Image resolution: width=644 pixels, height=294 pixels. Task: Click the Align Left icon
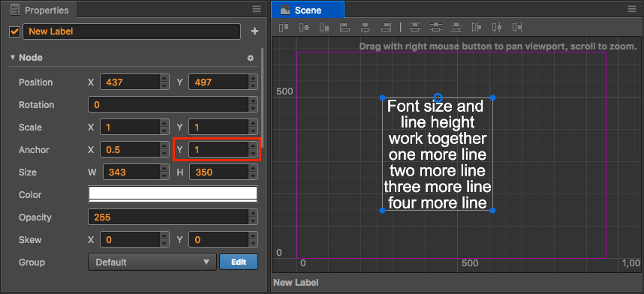[x=345, y=28]
